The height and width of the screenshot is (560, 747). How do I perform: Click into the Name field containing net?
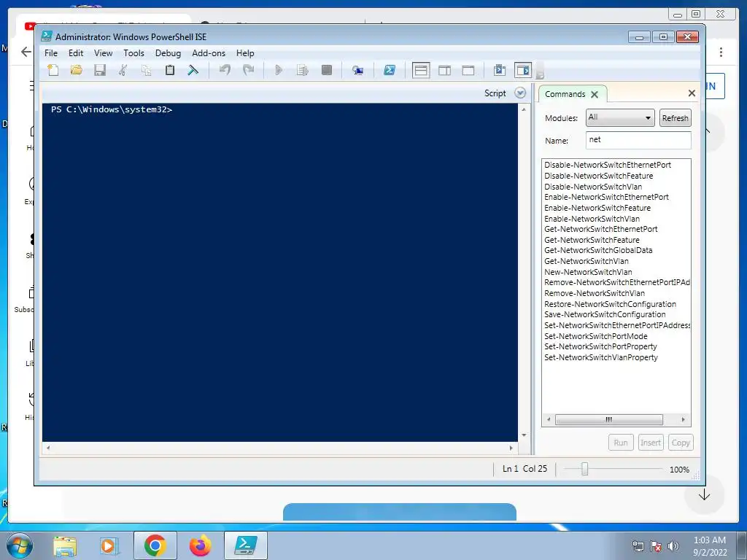click(638, 140)
